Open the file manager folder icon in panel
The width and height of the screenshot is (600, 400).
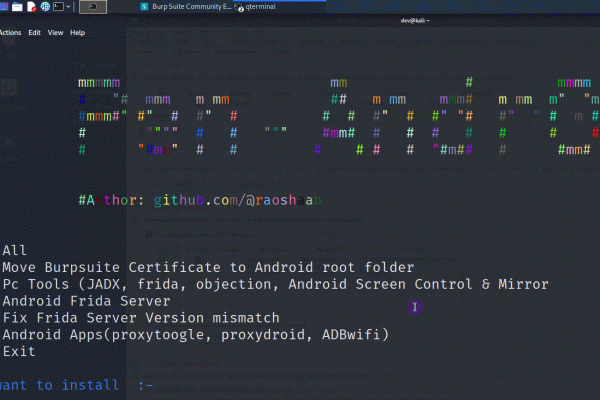tap(17, 7)
